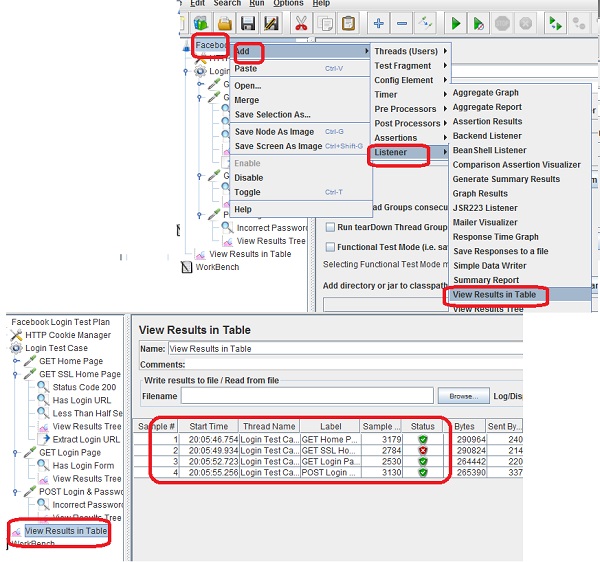This screenshot has width=600, height=562.
Task: Click the Filename input field
Action: tap(307, 396)
